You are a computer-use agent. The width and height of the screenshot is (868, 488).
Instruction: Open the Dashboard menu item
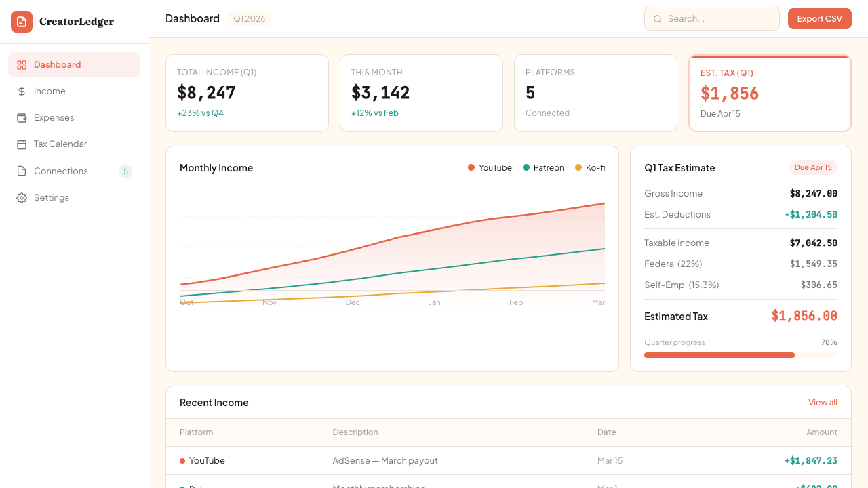[74, 65]
